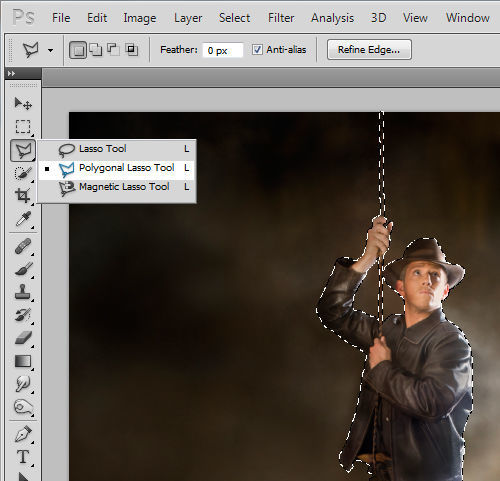Enable Intersect with selection mode
Image resolution: width=500 pixels, height=481 pixels.
click(132, 50)
